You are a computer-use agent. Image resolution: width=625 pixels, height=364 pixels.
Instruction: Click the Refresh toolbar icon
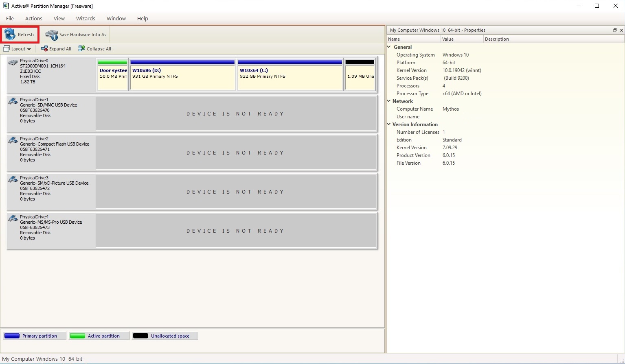(10, 35)
